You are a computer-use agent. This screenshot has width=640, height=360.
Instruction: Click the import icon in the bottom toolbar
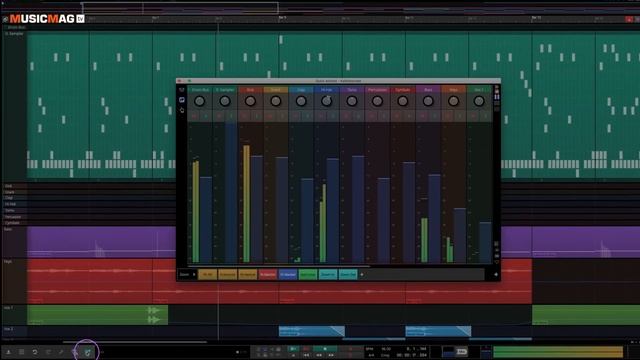[8, 352]
